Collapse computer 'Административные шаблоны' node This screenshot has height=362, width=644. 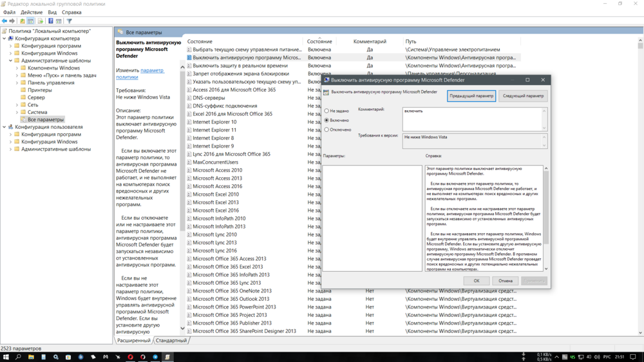pos(11,61)
